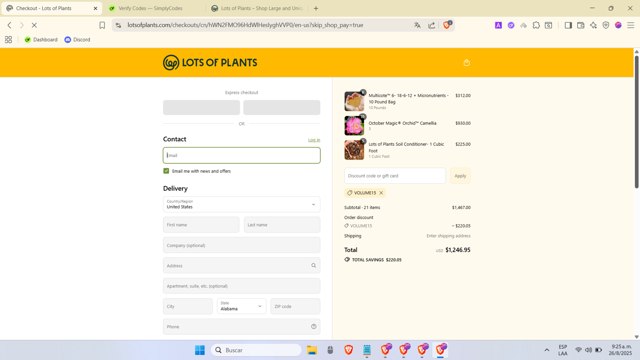
Task: Click the site info icon left of the URL
Action: pos(118,25)
